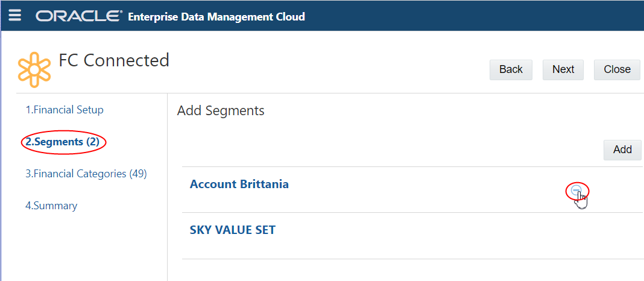Open the Account Brittania segment link
Image resolution: width=644 pixels, height=281 pixels.
point(239,184)
